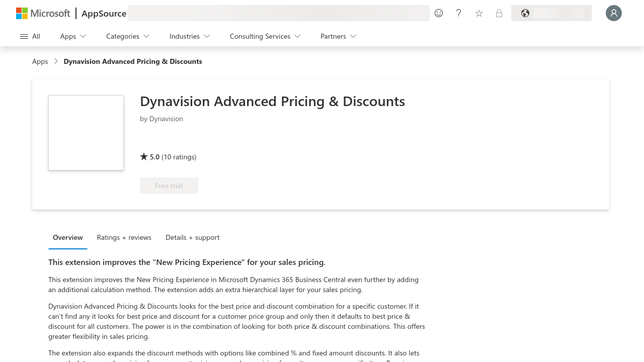Click the lock icon in header
Image resolution: width=644 pixels, height=362 pixels.
tap(499, 13)
